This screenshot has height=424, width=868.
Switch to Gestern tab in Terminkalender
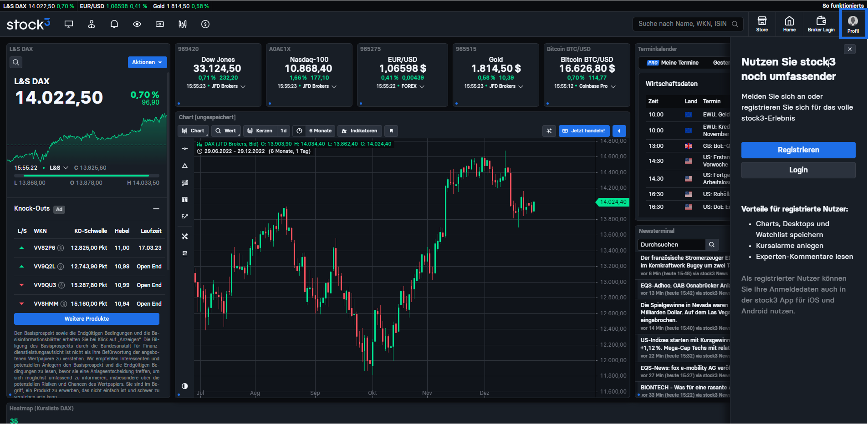pos(721,63)
